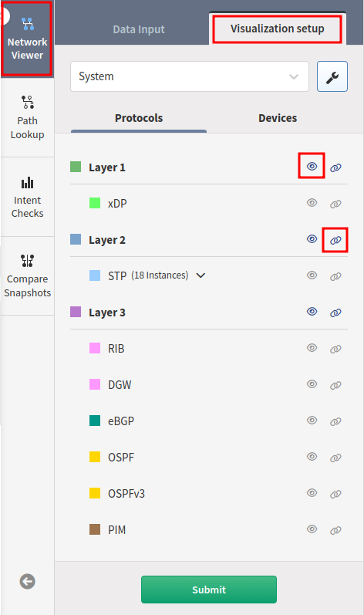The width and height of the screenshot is (364, 615).
Task: Toggle the OSPF link icon
Action: coord(335,458)
